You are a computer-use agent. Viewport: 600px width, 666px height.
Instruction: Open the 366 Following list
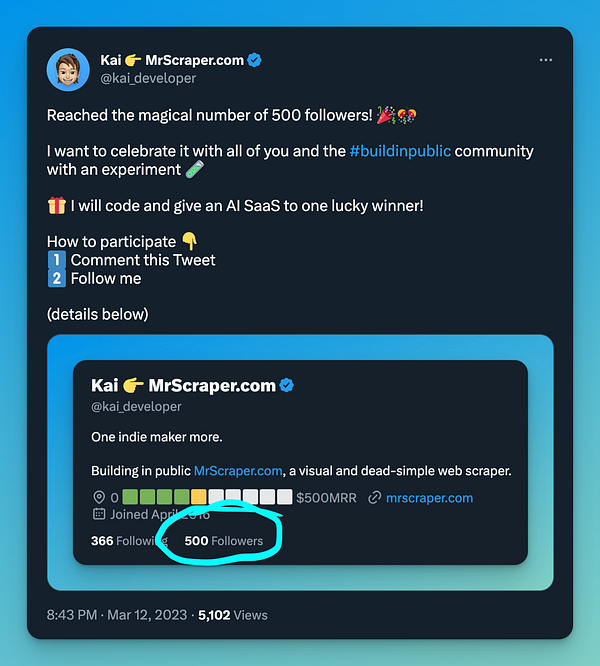click(x=129, y=541)
